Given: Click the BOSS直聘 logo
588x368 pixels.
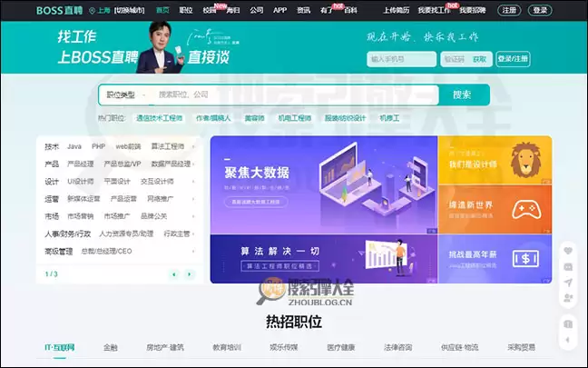Looking at the screenshot, I should click(59, 10).
